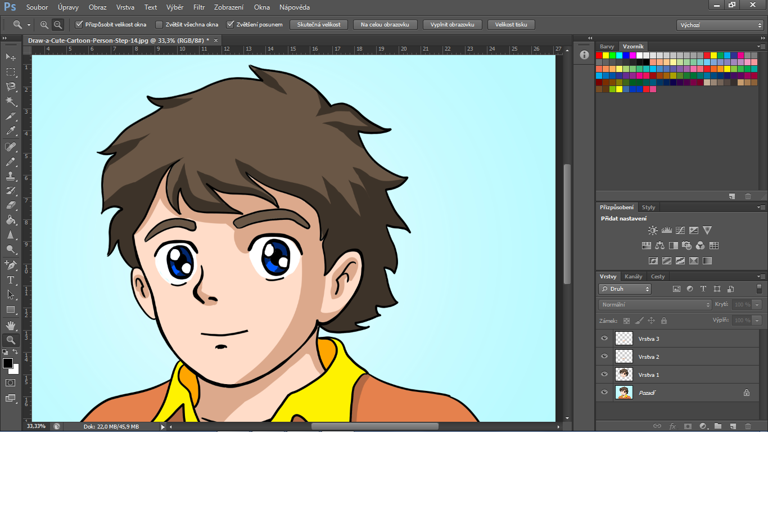Click the Skutečná velikost button

pos(319,25)
